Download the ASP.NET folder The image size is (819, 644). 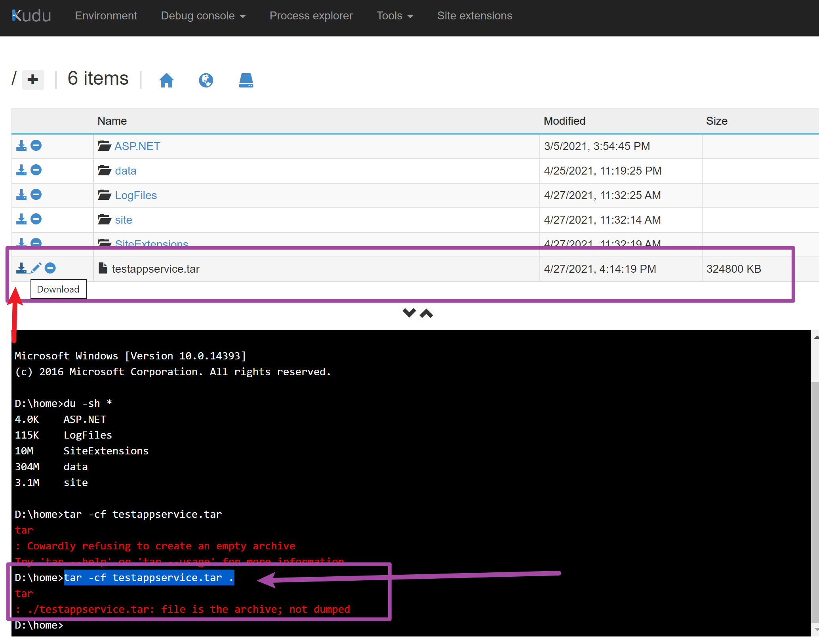tap(21, 146)
